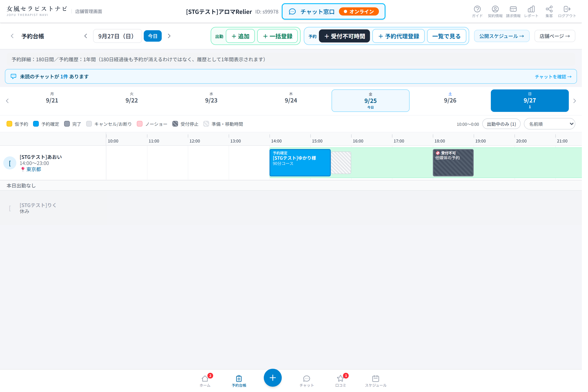Click ＋受付不可時間 button
The width and height of the screenshot is (588, 392).
[x=348, y=37]
